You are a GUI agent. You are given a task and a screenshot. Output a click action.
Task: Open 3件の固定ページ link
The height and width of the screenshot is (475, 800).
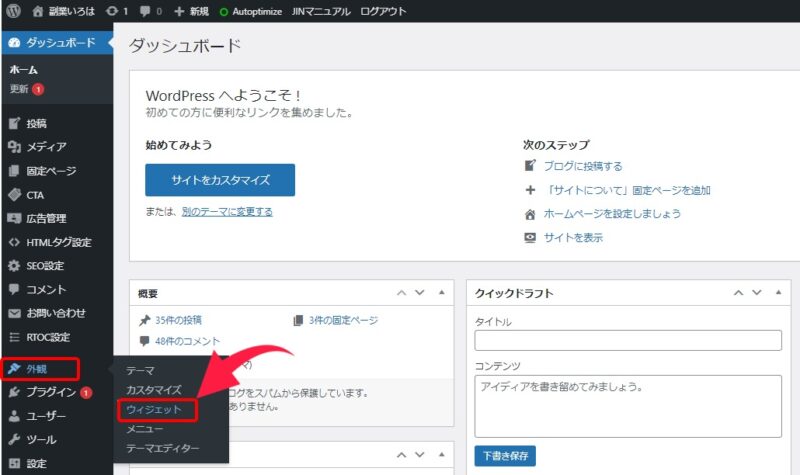[343, 320]
